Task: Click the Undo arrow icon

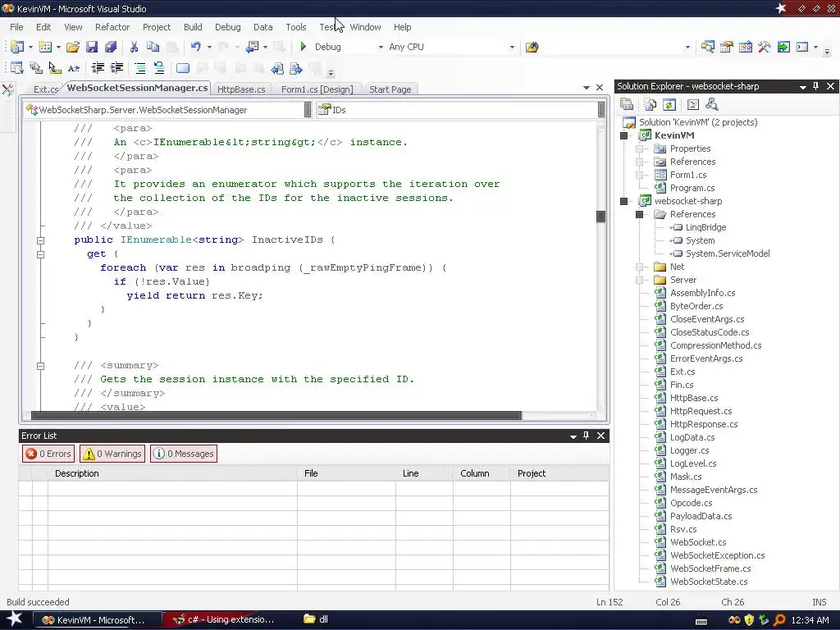Action: (x=196, y=47)
